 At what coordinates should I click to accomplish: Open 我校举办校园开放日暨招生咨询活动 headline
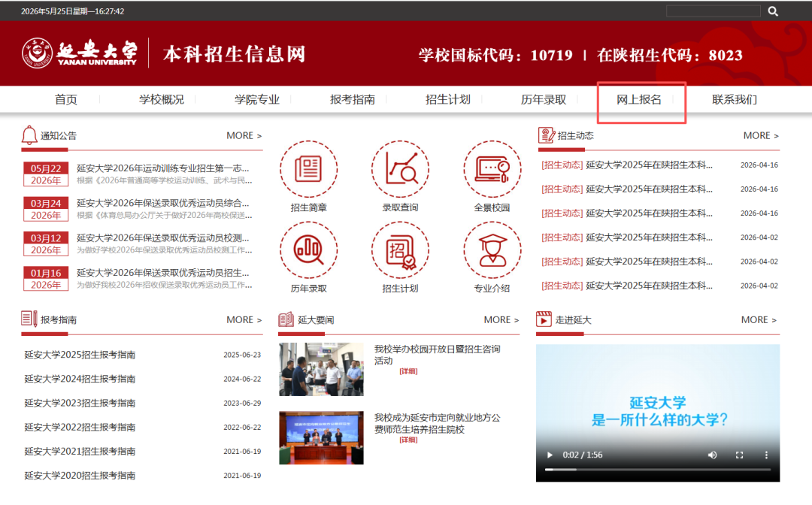(437, 355)
